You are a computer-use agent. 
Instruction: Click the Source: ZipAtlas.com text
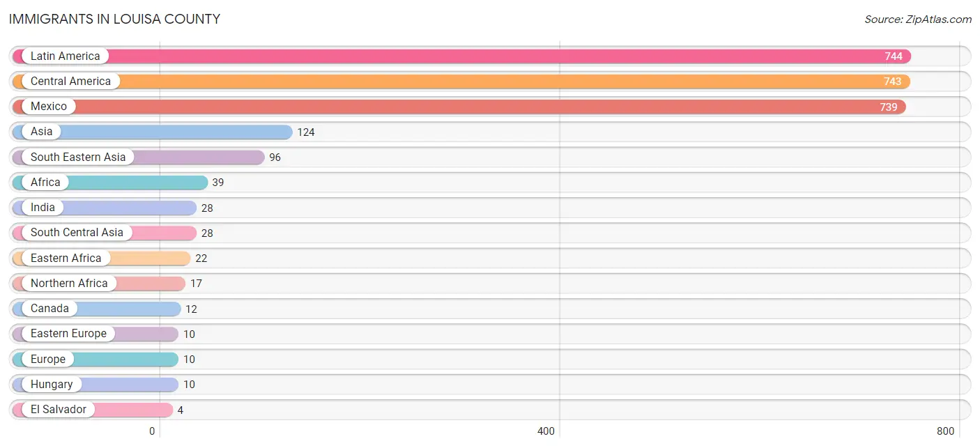[x=918, y=20]
